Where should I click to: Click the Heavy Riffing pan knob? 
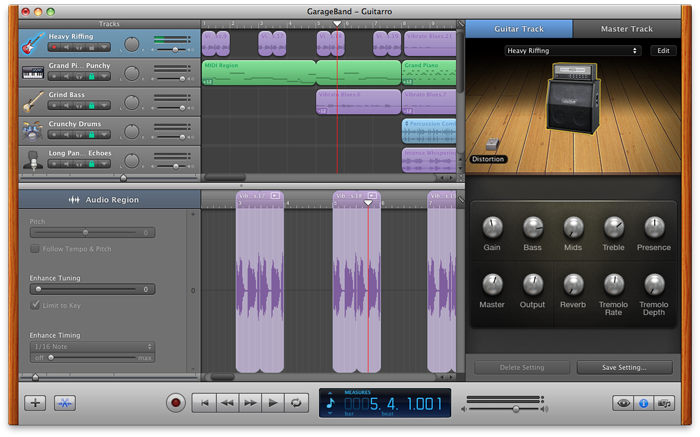tap(131, 44)
